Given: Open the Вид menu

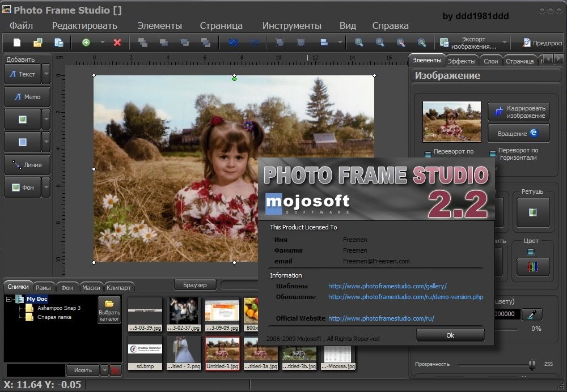Looking at the screenshot, I should tap(348, 25).
